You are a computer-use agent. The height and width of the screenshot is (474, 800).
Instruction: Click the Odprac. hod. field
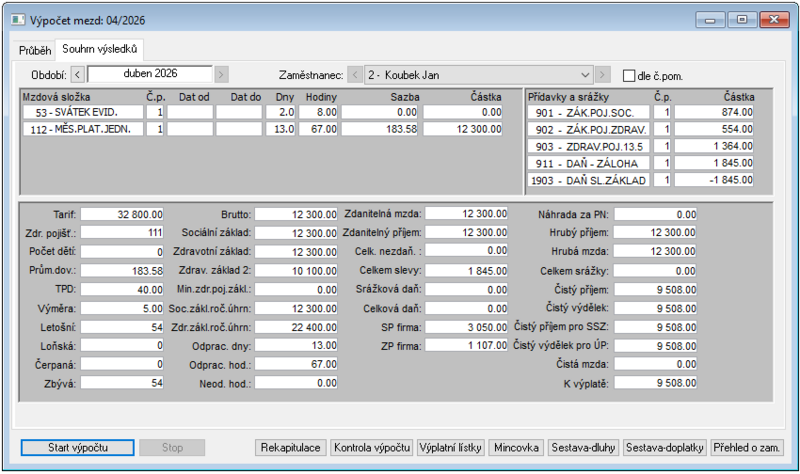[296, 364]
